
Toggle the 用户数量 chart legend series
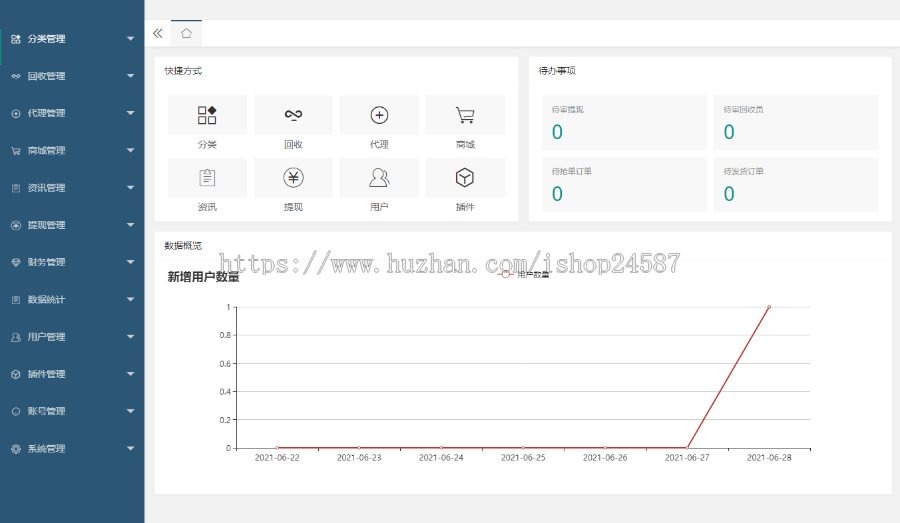click(x=523, y=274)
